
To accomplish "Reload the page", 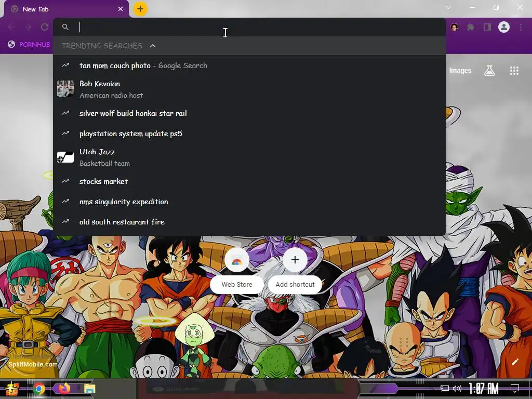I will point(45,27).
